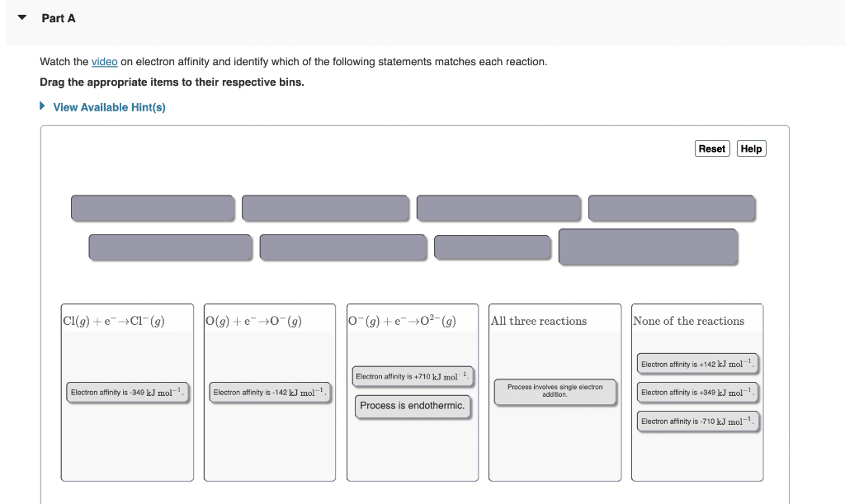Screen dimensions: 845x504
Task: Select the 'Electron affinity is +710 kJ mol' tile
Action: coord(413,376)
